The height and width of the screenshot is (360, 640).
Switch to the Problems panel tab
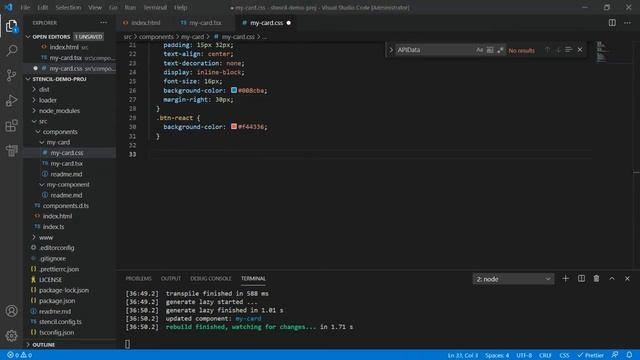pos(138,278)
